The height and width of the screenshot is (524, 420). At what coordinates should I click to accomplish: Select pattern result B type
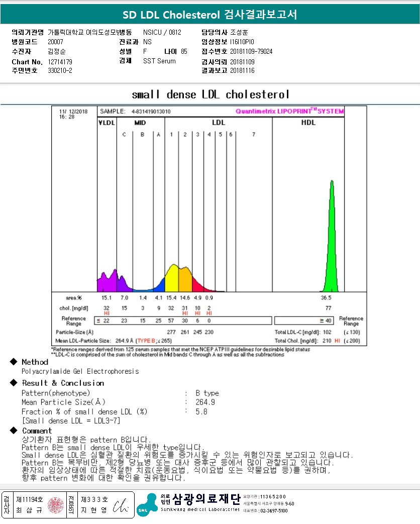click(207, 393)
